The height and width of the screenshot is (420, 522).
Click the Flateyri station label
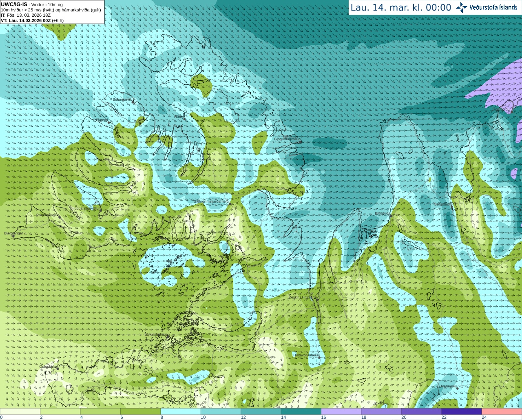[102, 120]
